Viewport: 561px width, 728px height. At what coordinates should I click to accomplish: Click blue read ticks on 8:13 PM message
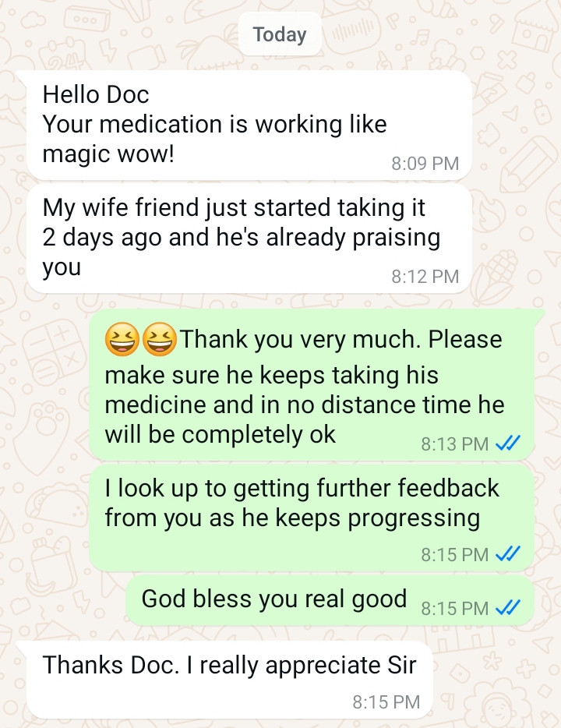pyautogui.click(x=508, y=444)
